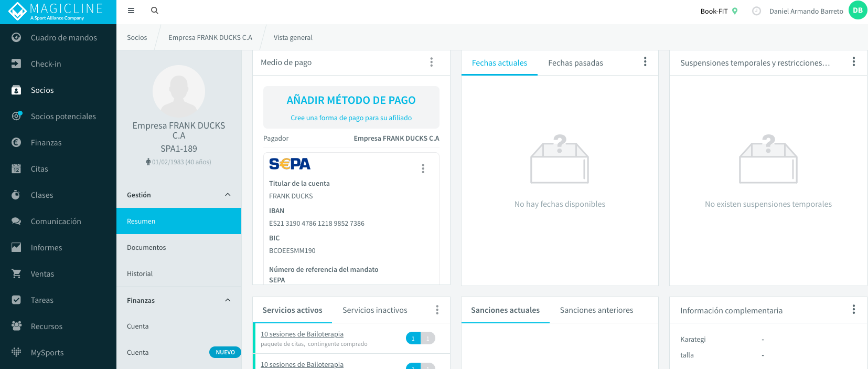Open the DB user avatar
This screenshot has height=369, width=868.
click(858, 10)
